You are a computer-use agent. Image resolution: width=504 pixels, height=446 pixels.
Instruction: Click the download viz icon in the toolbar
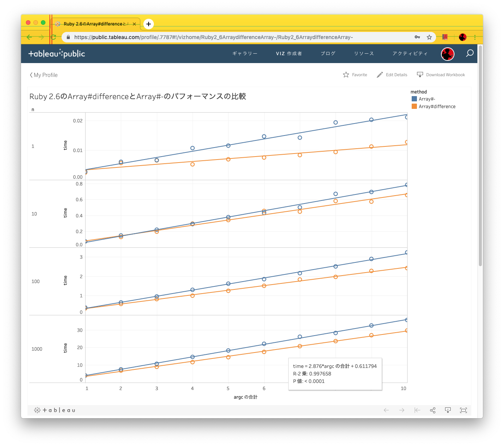(448, 410)
